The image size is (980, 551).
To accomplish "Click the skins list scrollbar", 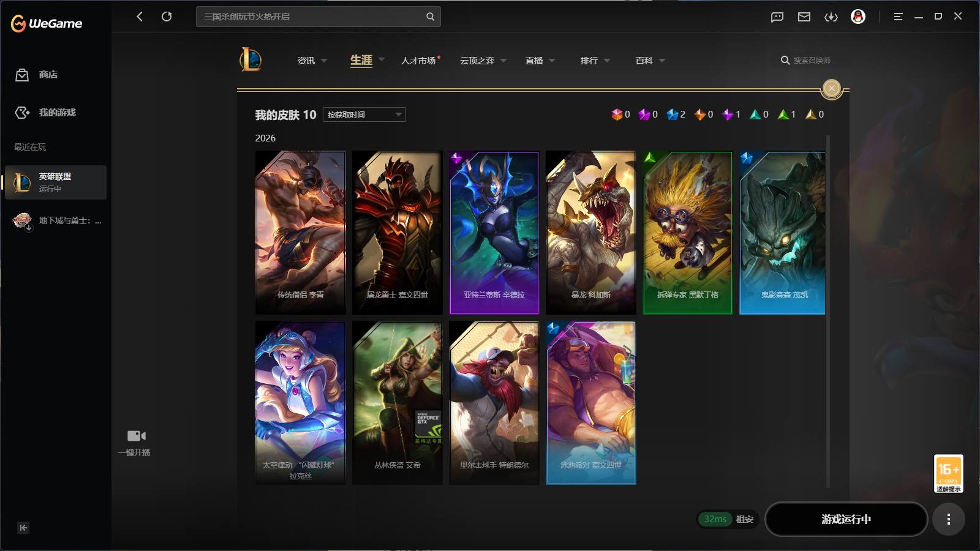I will [x=828, y=312].
